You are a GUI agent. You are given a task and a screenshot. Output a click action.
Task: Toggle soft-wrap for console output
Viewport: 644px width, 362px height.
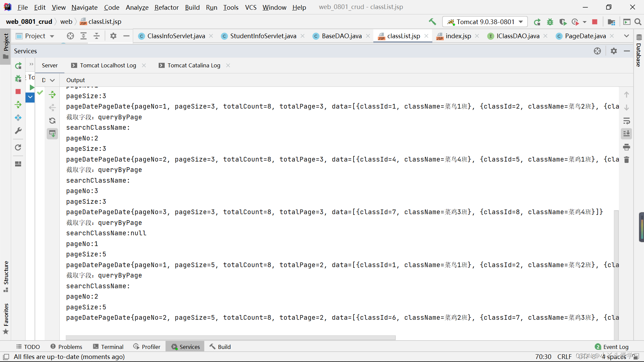click(627, 121)
